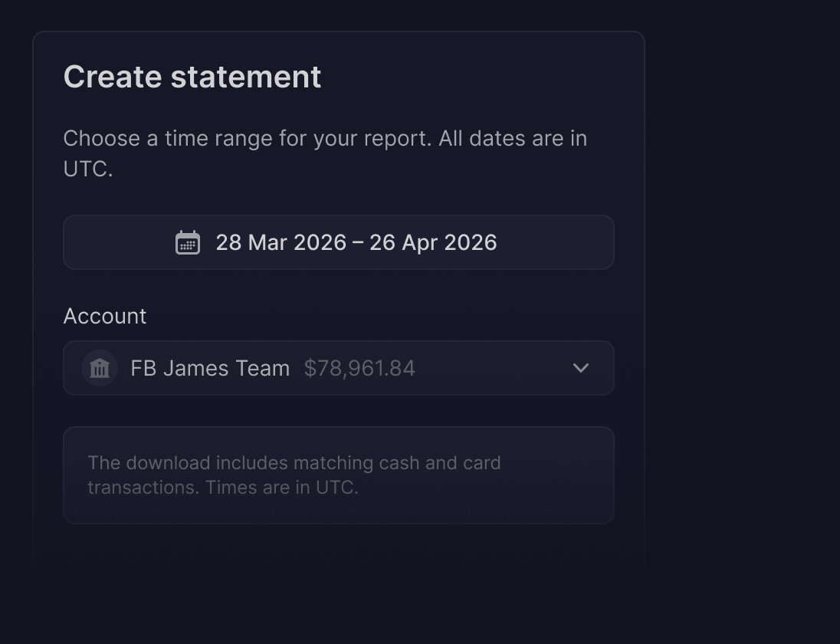
Task: Click the word transactions in the info note
Action: click(x=143, y=488)
